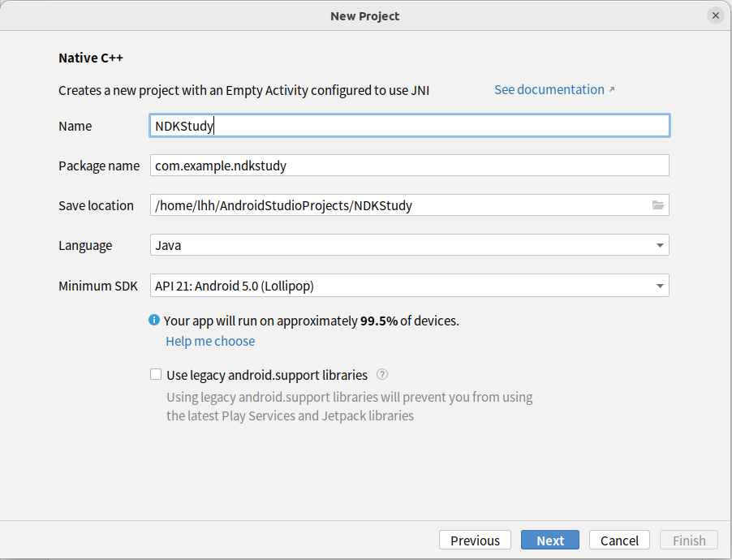Cancel the project creation

tap(618, 540)
